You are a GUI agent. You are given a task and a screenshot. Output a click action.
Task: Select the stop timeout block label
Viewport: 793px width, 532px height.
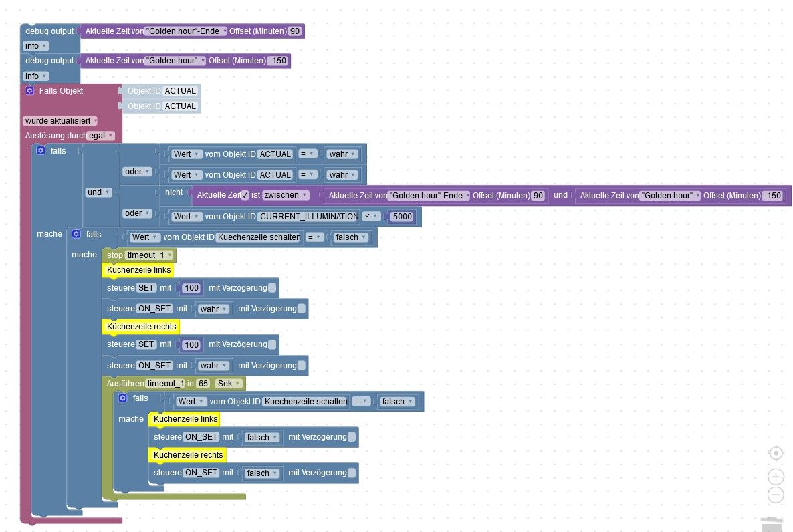115,255
